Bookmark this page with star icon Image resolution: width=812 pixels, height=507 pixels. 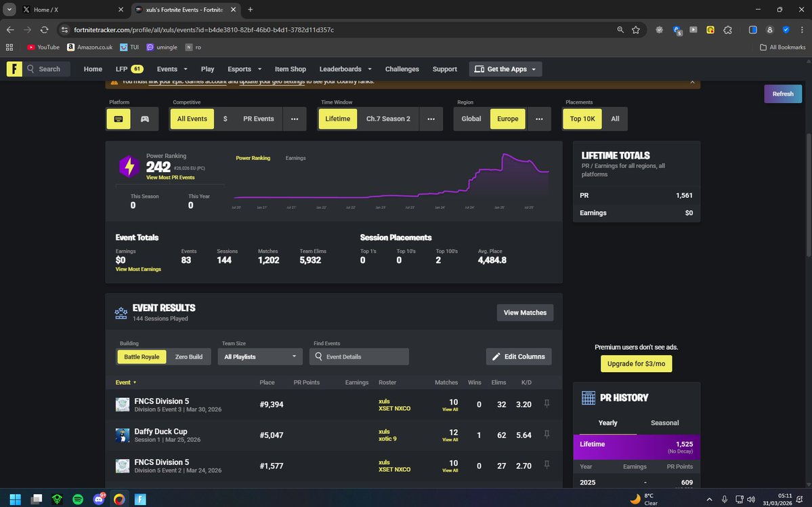tap(636, 30)
